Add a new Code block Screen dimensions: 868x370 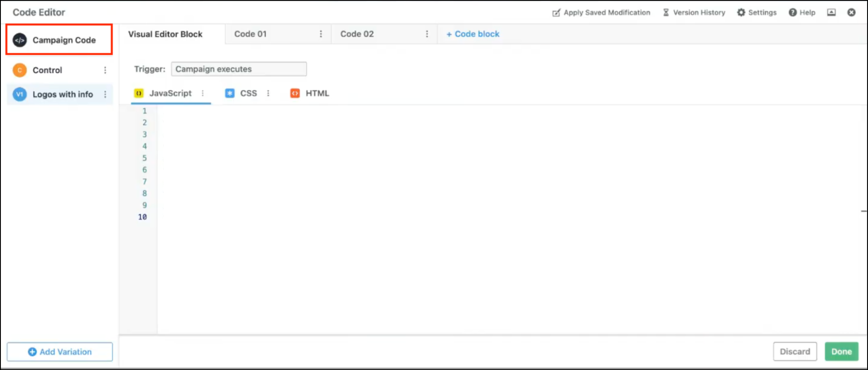coord(473,34)
